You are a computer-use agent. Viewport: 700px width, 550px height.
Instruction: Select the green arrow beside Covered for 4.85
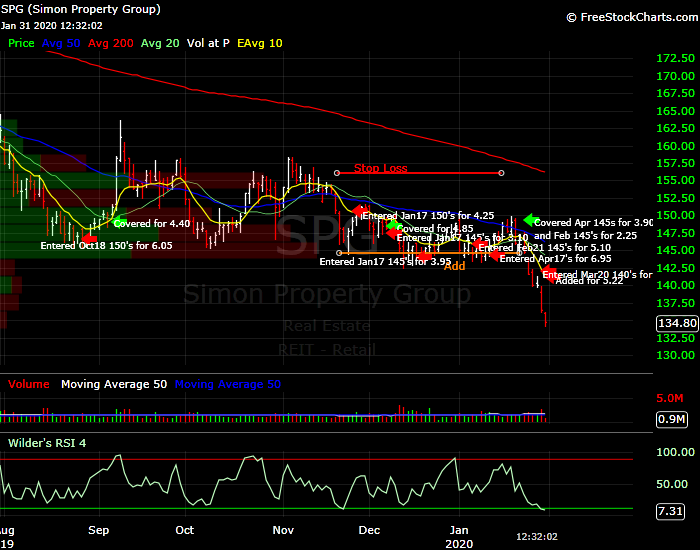point(392,225)
